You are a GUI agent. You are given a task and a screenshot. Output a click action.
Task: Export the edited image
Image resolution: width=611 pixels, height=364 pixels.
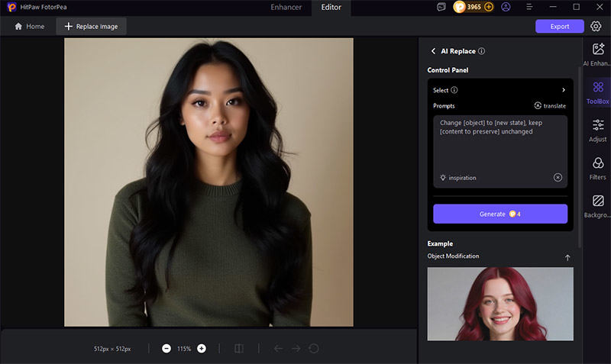(x=560, y=27)
